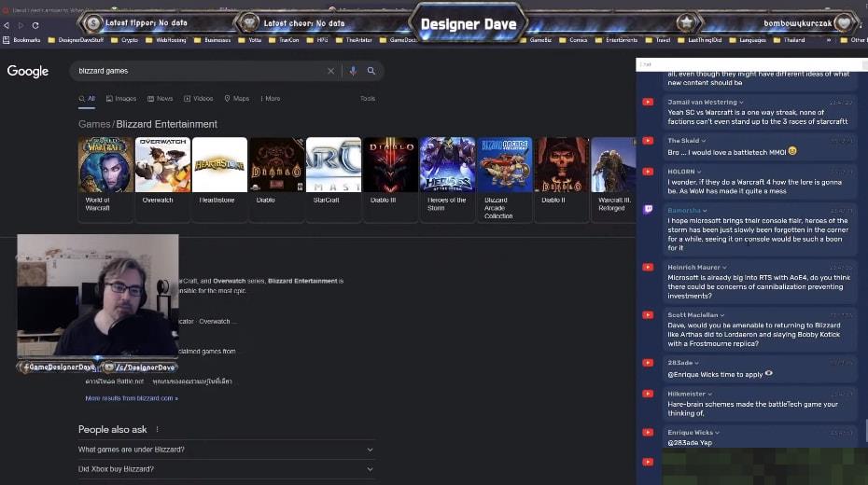The height and width of the screenshot is (485, 868).
Task: Click YouTube icon beside 283ade message
Action: tap(648, 364)
